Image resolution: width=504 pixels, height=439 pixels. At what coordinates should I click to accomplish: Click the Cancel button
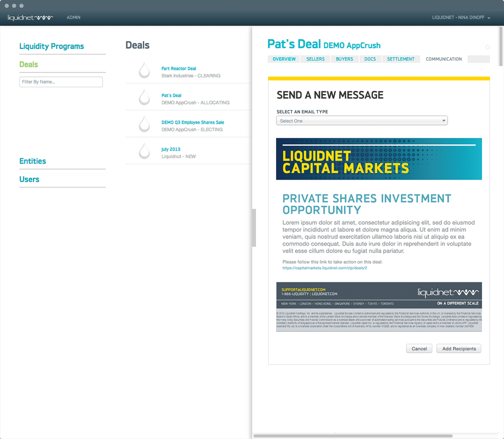pos(419,349)
